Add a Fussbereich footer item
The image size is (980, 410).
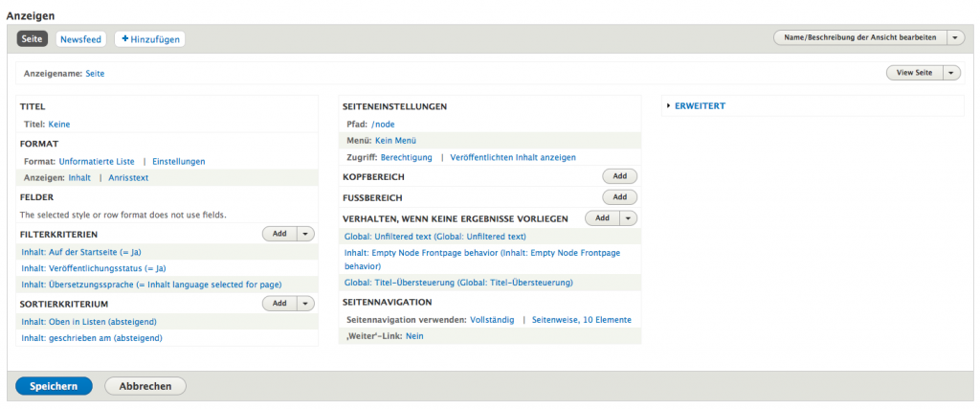[619, 197]
